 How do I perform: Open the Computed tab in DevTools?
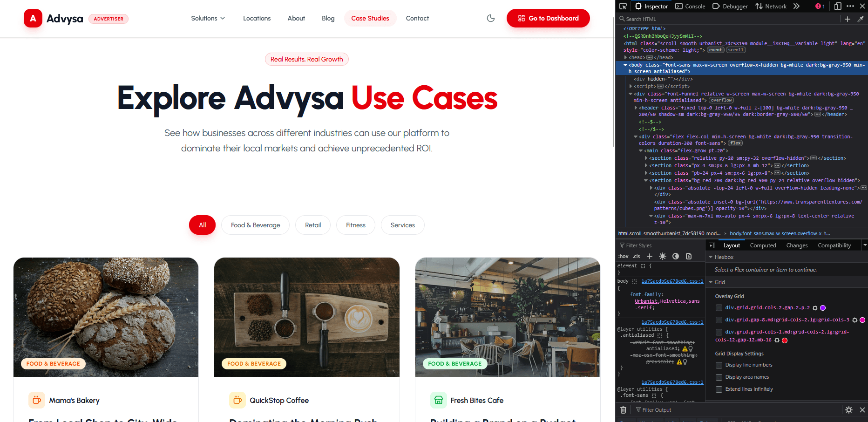(x=763, y=245)
